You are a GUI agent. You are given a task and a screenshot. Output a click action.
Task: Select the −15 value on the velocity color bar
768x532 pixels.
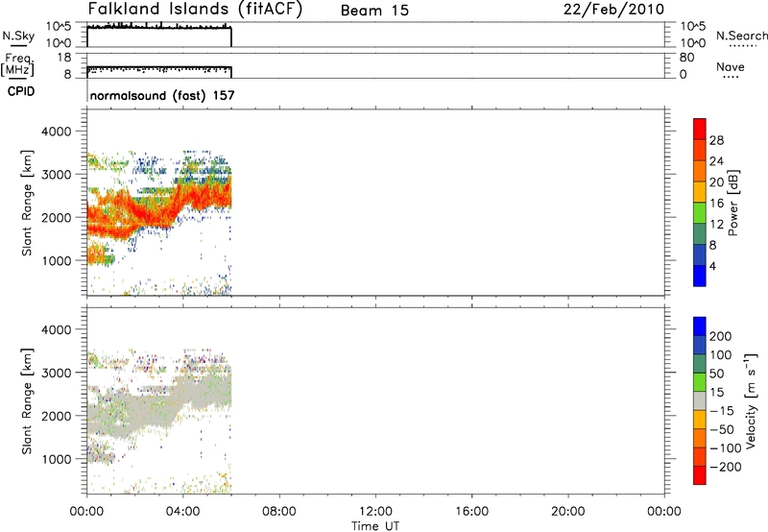pyautogui.click(x=722, y=411)
